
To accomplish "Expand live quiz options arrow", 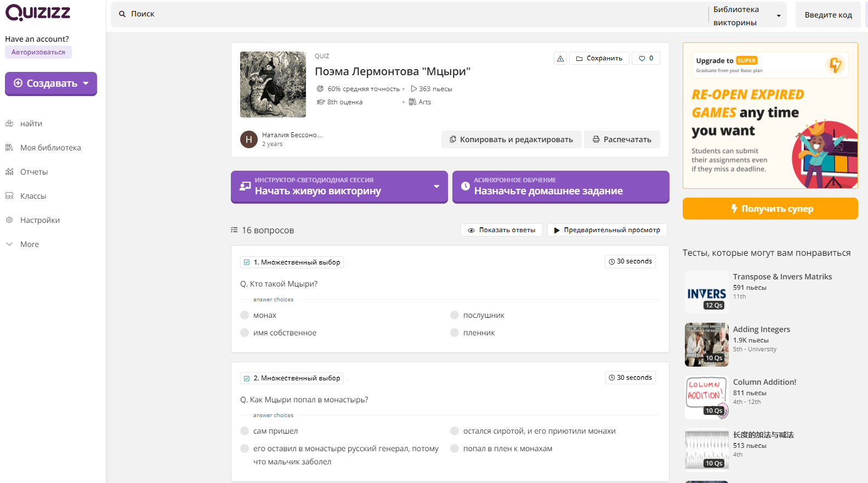I will pyautogui.click(x=436, y=187).
